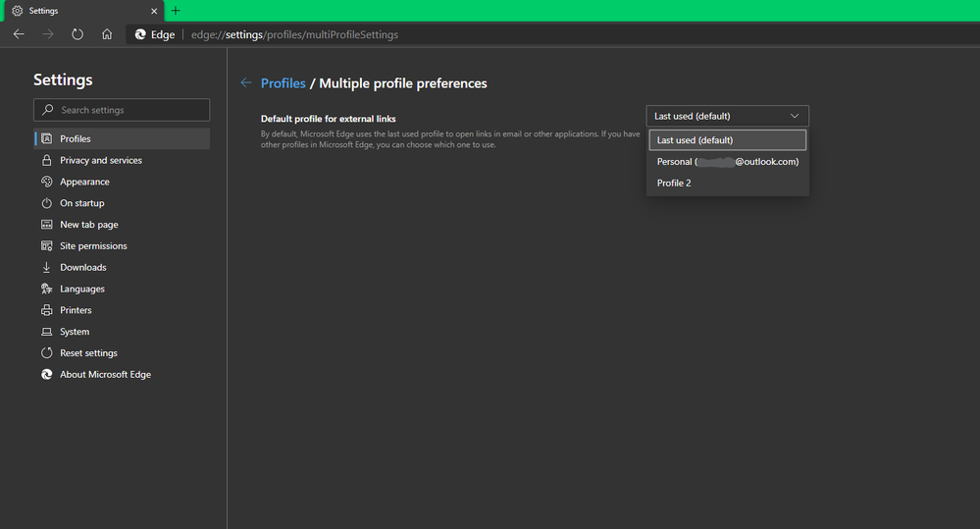Click the Default profile for external links label
The width and height of the screenshot is (980, 529).
pyautogui.click(x=328, y=119)
